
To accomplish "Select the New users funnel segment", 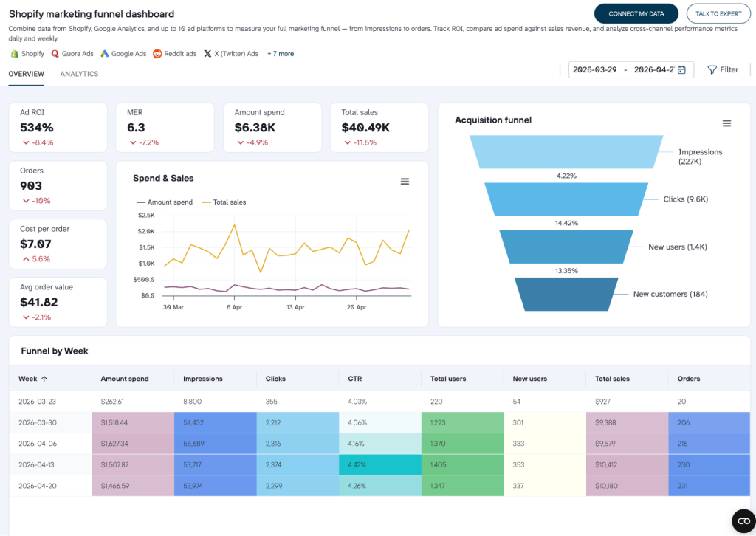I will pyautogui.click(x=566, y=247).
